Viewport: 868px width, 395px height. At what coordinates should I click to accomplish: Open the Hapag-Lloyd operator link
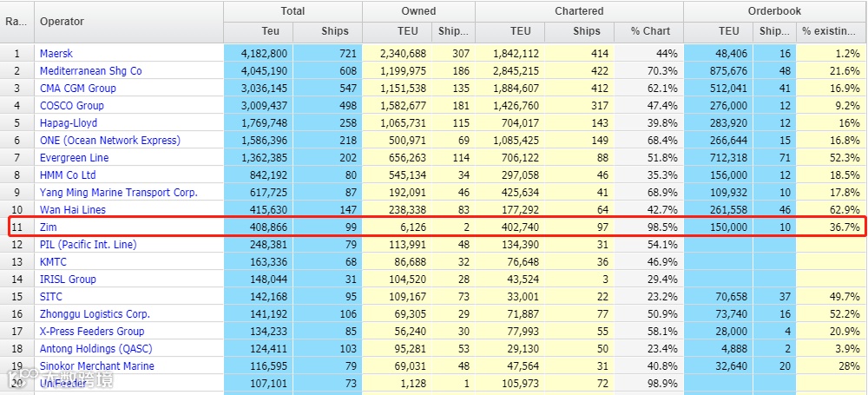(x=69, y=123)
